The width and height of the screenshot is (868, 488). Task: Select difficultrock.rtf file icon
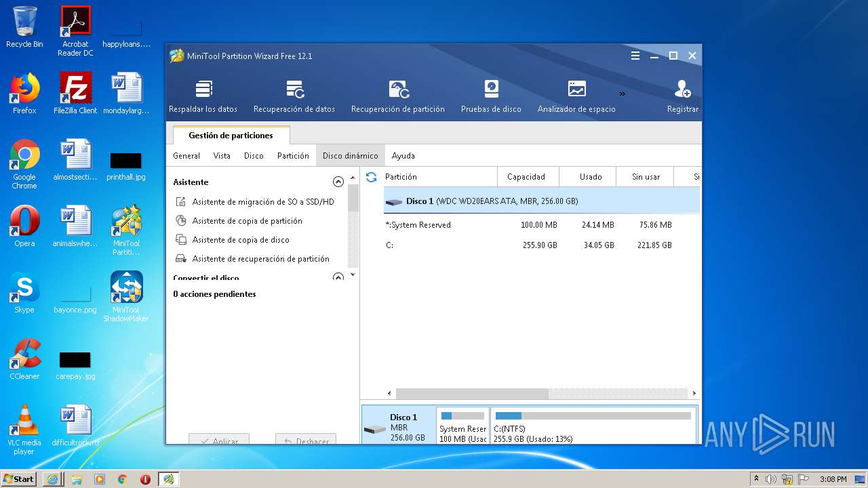(x=75, y=426)
